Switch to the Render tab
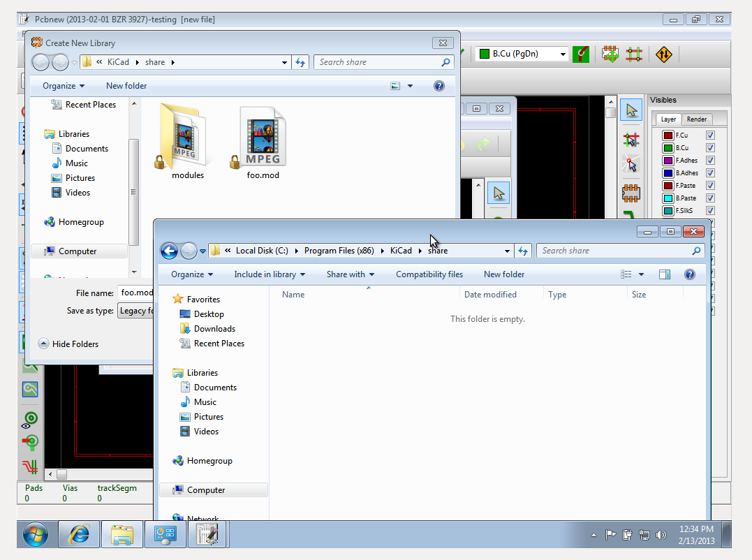 (696, 119)
